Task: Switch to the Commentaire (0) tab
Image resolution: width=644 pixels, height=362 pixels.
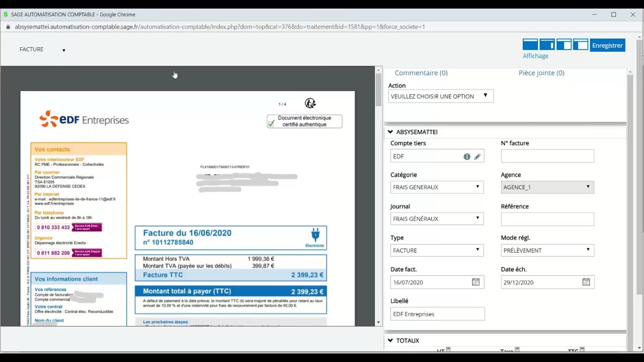Action: [421, 73]
